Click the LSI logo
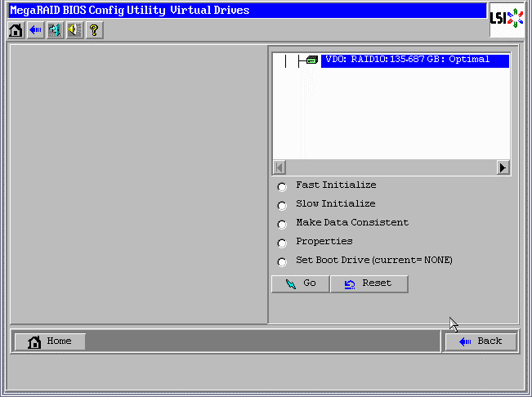Viewport: 532px width, 397px height. 507,20
